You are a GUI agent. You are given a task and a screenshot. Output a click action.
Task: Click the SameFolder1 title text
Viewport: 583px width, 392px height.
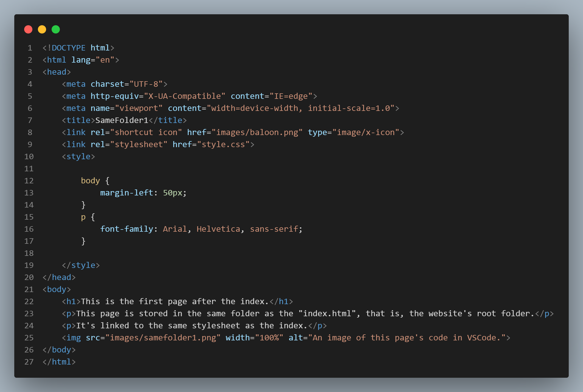[122, 120]
